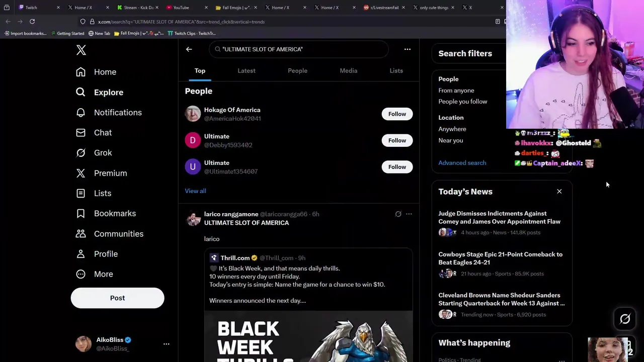644x362 pixels.
Task: Open Cleveland Browns Shedeur Sanders story
Action: (x=502, y=304)
